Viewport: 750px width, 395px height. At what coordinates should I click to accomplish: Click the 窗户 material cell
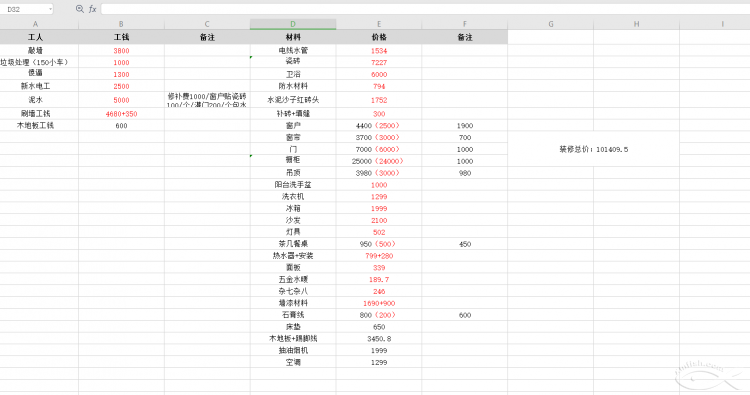click(293, 125)
